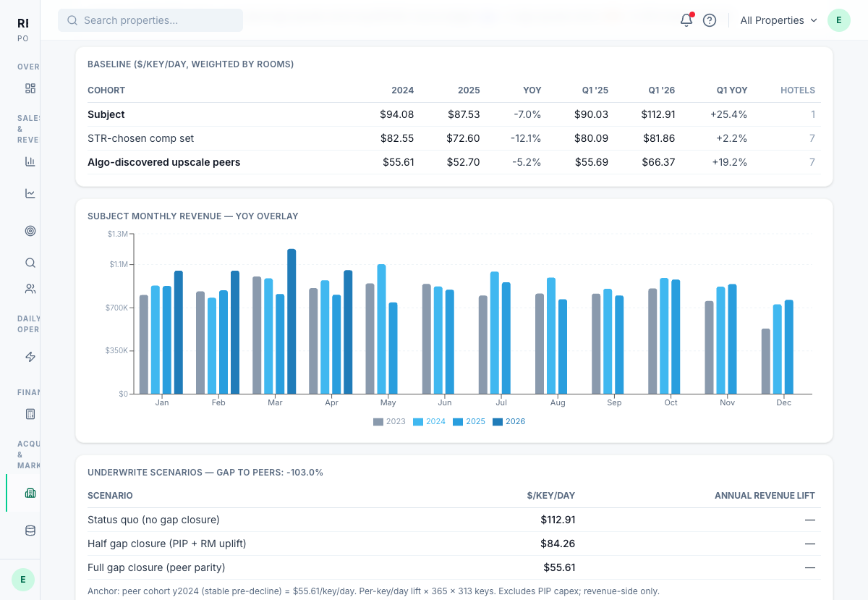Viewport: 868px width, 600px height.
Task: Toggle the 2026 series in chart legend
Action: coord(509,422)
